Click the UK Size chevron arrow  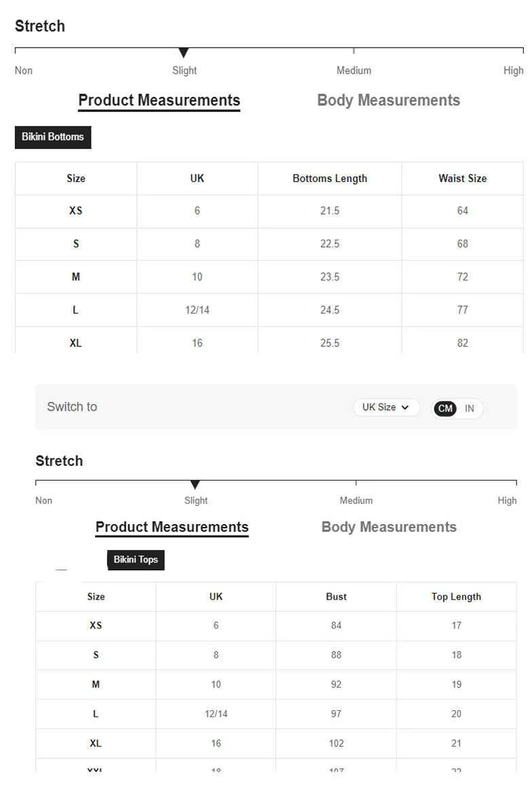tap(404, 407)
